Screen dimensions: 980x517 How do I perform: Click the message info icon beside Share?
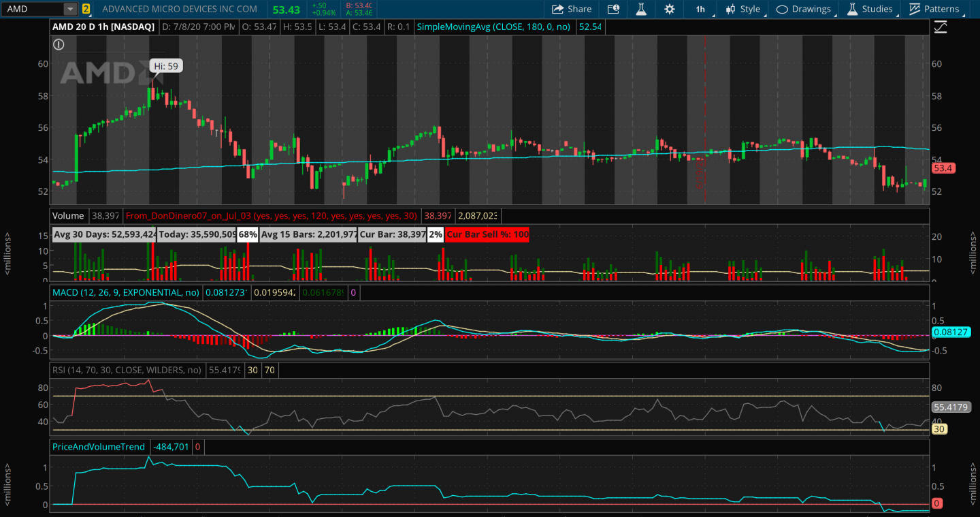[613, 9]
